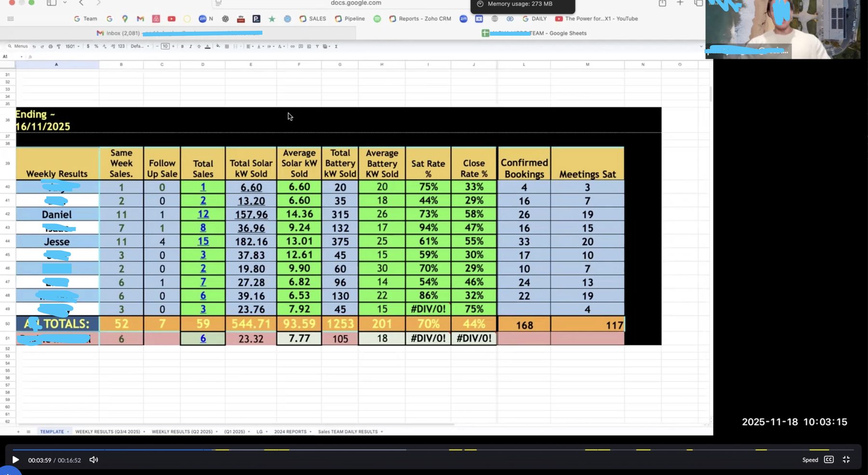This screenshot has height=475, width=868.
Task: Open text rotation dropdown
Action: point(281,46)
